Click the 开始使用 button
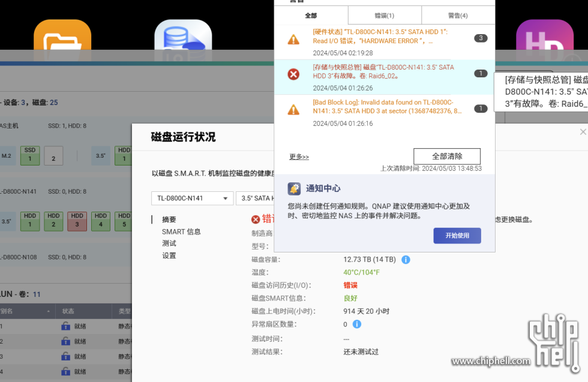588x382 pixels. pyautogui.click(x=457, y=236)
